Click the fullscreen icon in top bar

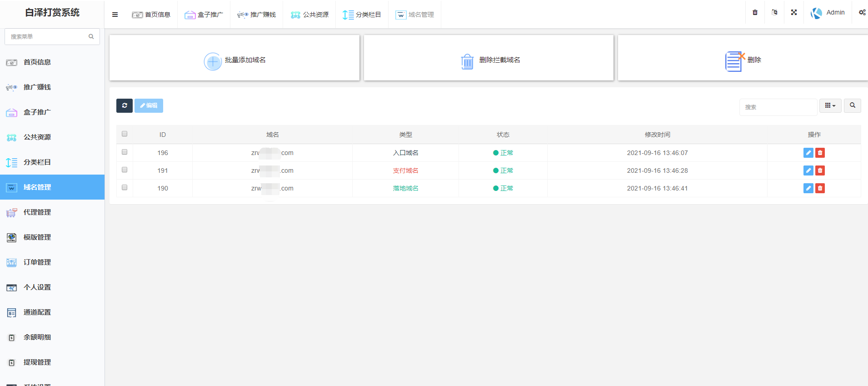coord(794,13)
